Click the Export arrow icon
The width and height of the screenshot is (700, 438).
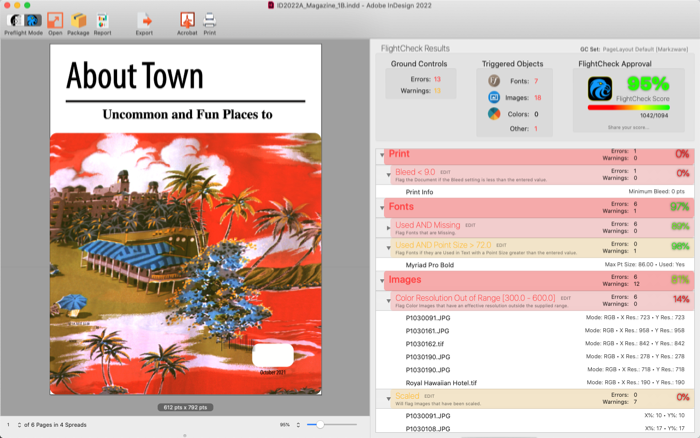click(x=144, y=21)
